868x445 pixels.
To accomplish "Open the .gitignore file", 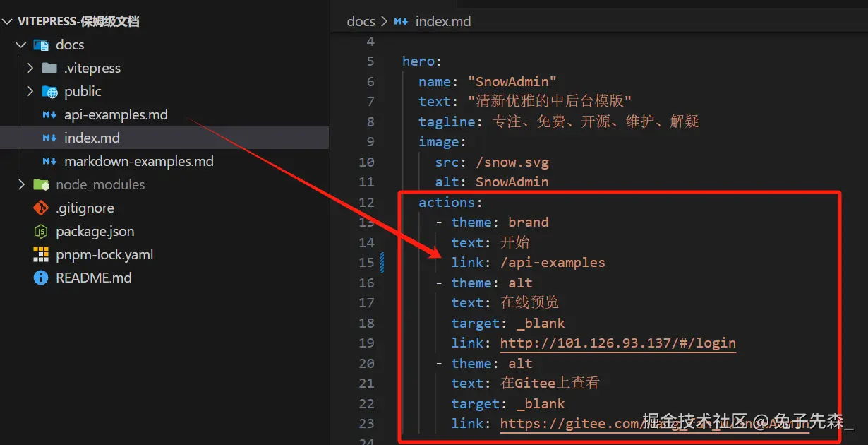I will (x=85, y=208).
